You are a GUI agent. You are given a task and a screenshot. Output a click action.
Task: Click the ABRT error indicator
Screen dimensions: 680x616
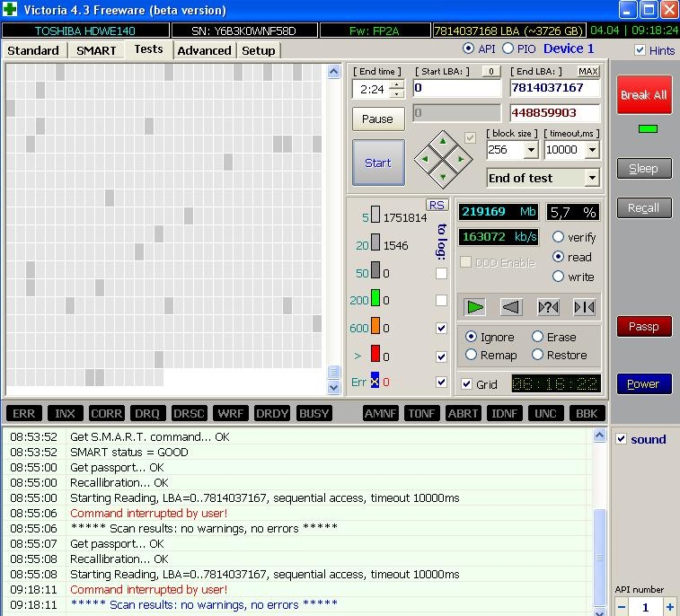(463, 414)
